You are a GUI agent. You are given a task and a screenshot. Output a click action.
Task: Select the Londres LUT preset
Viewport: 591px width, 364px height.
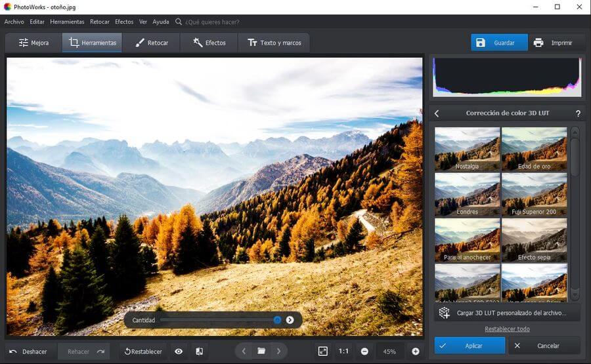pyautogui.click(x=467, y=195)
